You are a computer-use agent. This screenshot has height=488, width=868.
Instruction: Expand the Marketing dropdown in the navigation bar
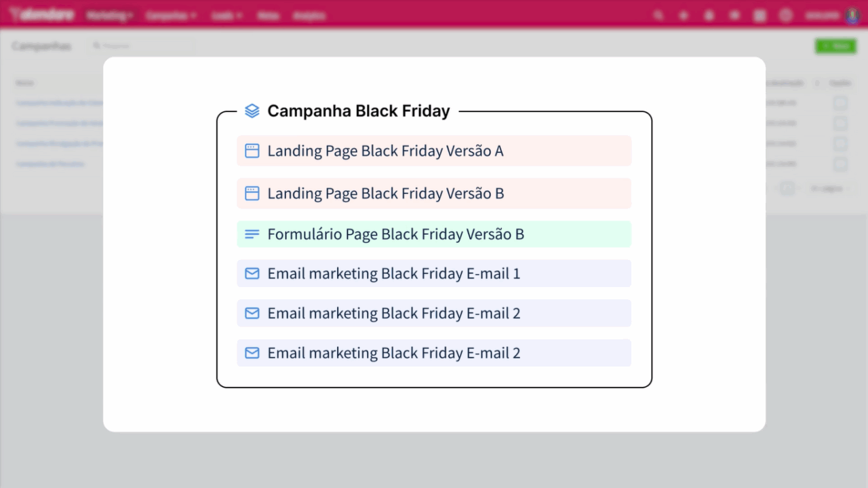109,15
